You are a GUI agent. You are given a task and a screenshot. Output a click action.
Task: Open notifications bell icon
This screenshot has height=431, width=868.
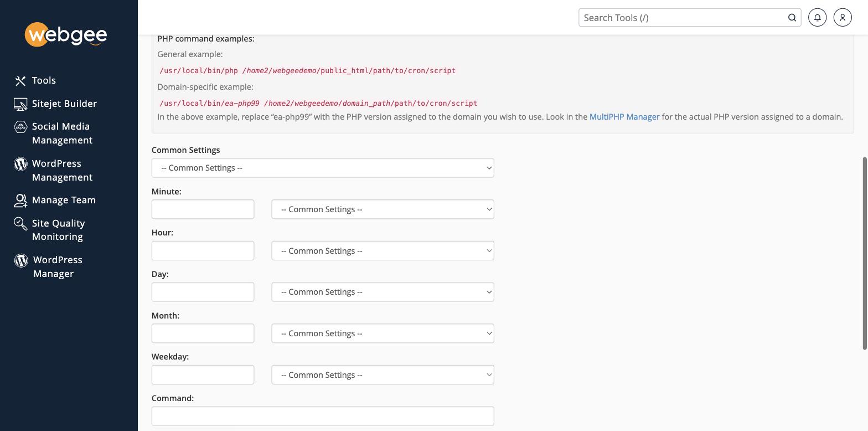(817, 18)
